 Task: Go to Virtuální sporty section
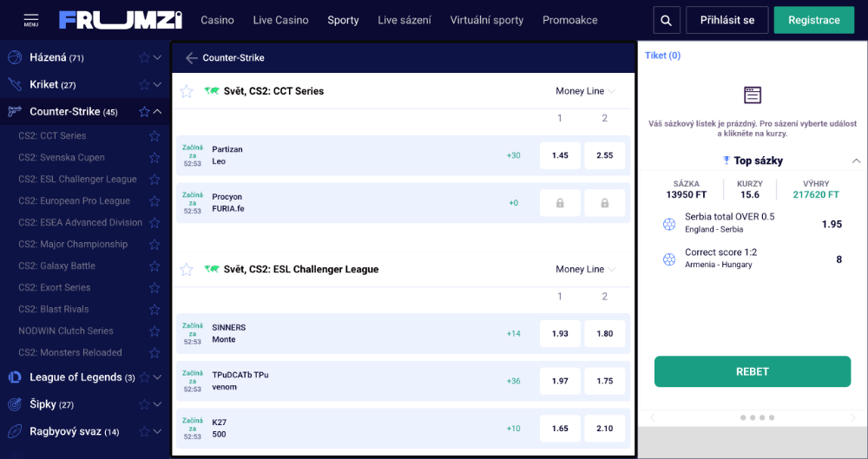[x=487, y=20]
